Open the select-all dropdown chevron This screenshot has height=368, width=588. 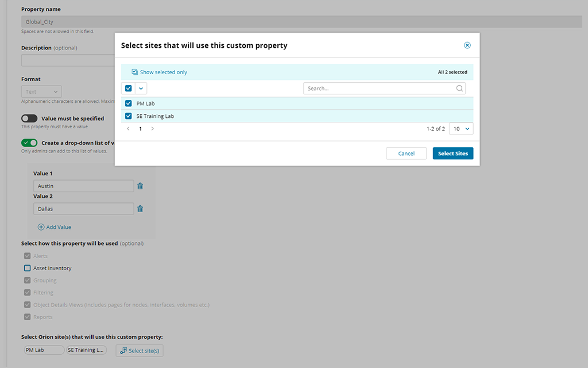[x=140, y=88]
